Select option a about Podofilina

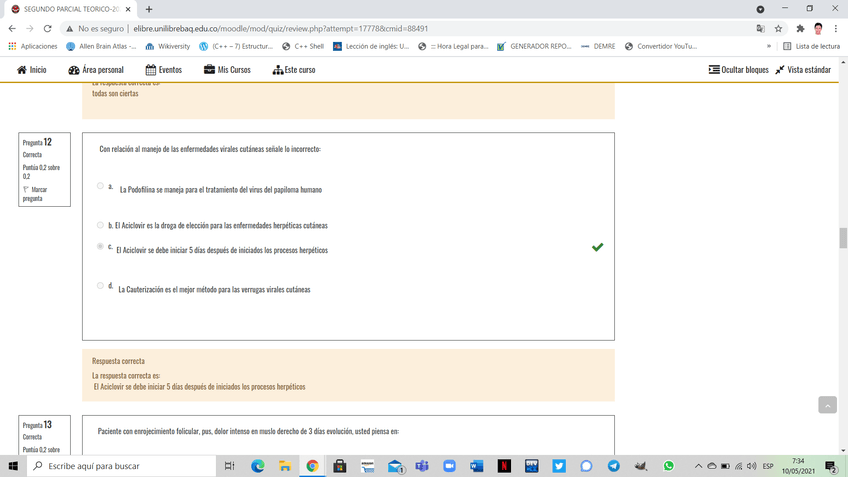[100, 186]
